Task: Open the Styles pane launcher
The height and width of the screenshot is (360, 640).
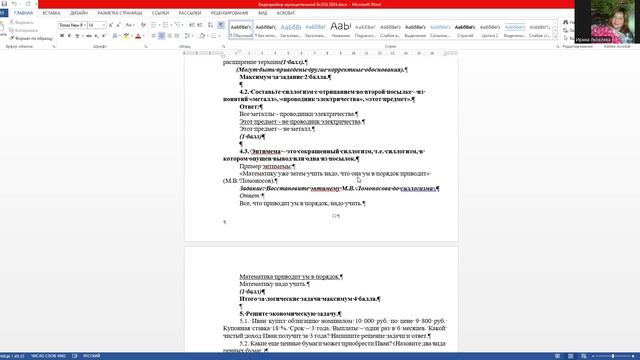Action: [x=558, y=47]
